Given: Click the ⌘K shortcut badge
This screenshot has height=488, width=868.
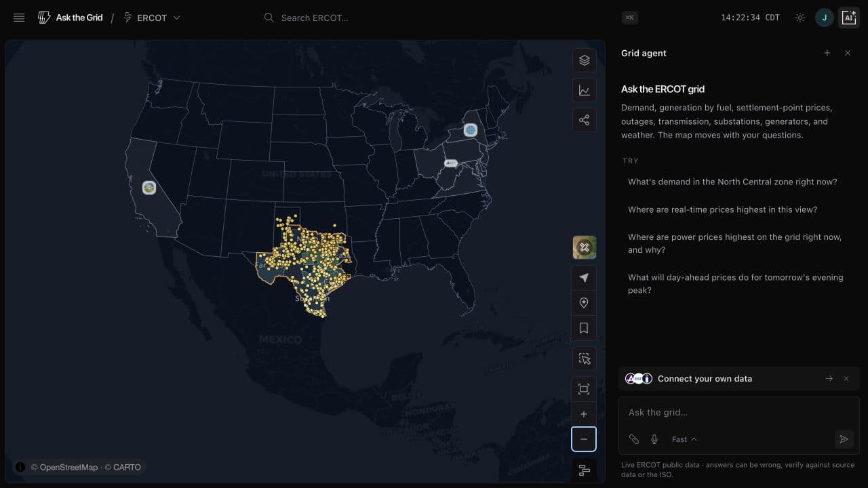Looking at the screenshot, I should pyautogui.click(x=630, y=18).
